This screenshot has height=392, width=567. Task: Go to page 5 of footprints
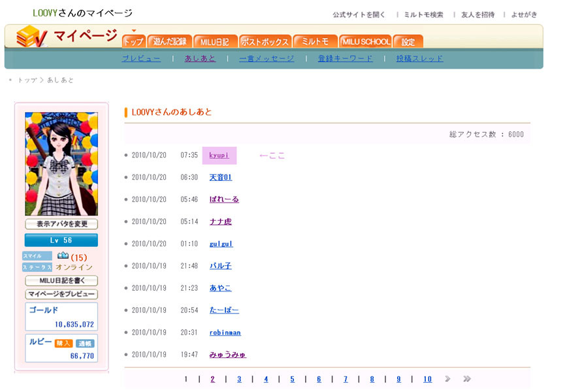pos(292,379)
